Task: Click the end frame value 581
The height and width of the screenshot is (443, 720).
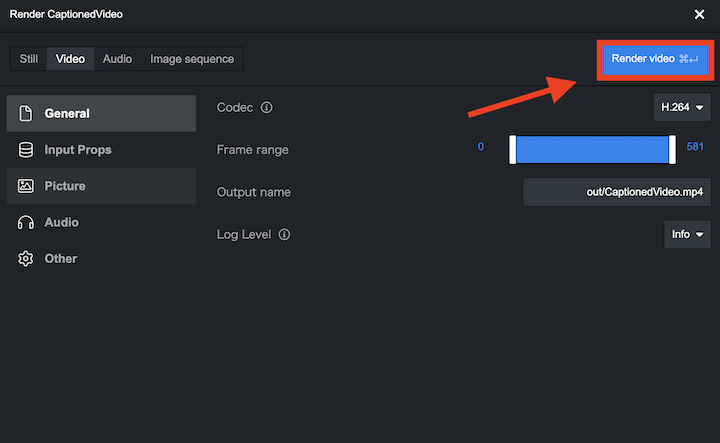Action: point(695,147)
